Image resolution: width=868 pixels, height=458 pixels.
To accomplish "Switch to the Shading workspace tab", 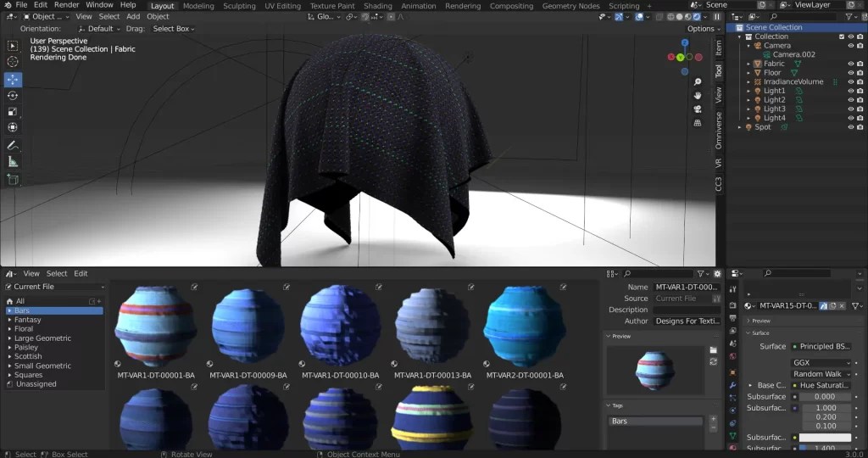I will point(377,6).
